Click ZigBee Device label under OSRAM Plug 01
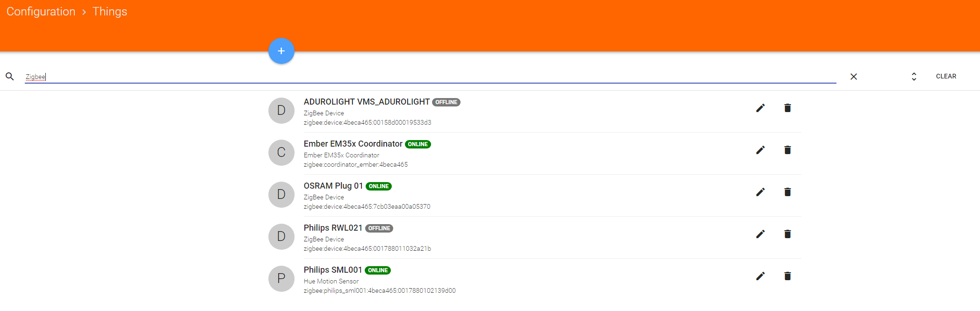Image resolution: width=980 pixels, height=311 pixels. point(324,197)
